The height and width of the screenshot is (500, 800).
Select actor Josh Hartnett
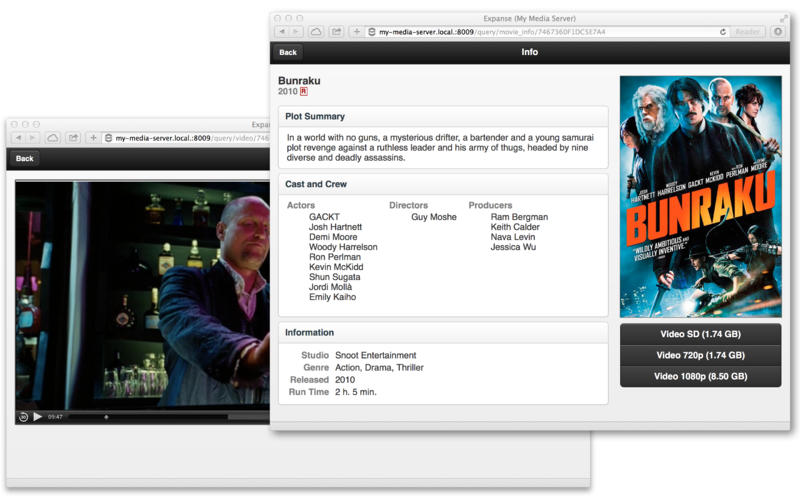point(335,227)
